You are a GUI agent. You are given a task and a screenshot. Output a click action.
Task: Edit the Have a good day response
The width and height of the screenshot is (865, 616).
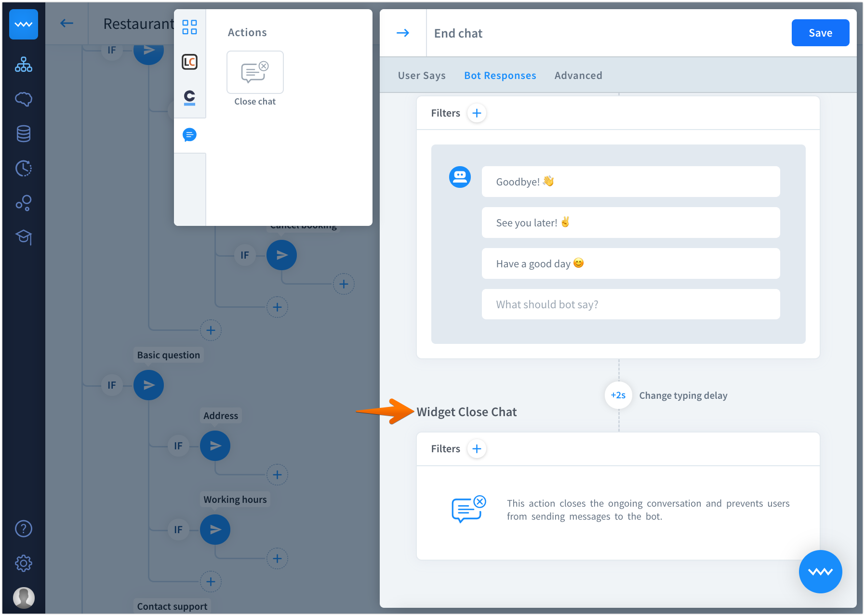pyautogui.click(x=631, y=263)
